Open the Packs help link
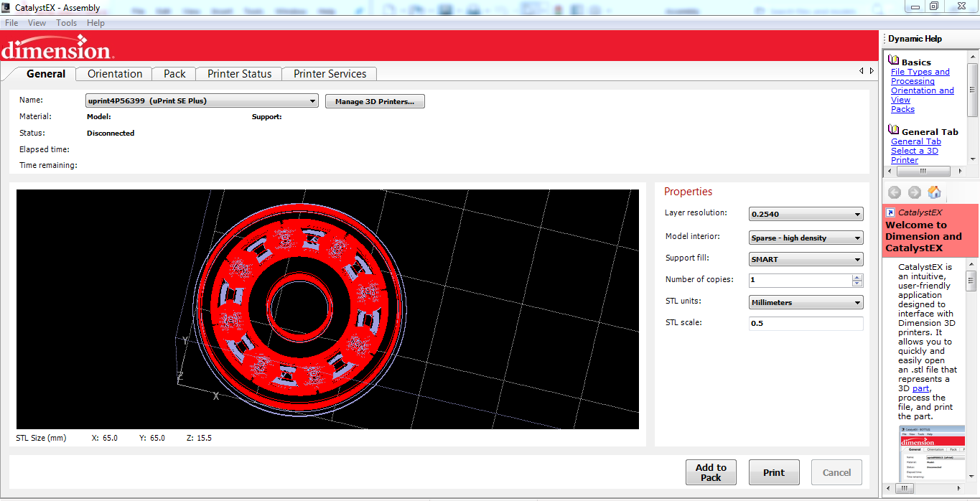Viewport: 980px width, 501px height. click(x=902, y=109)
